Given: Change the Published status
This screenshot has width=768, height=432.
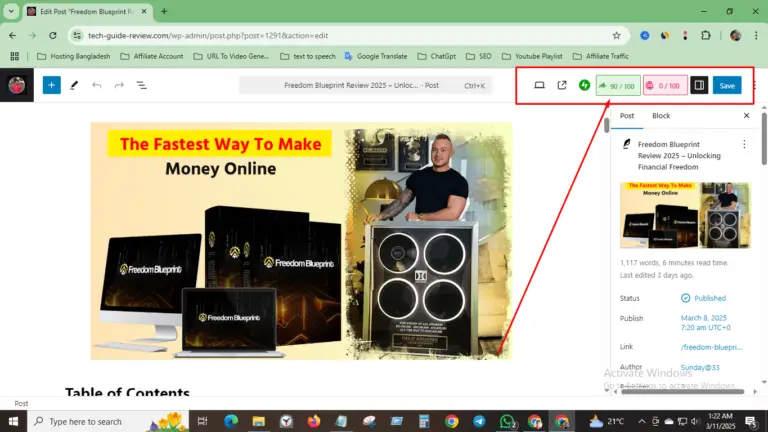Looking at the screenshot, I should coord(704,298).
